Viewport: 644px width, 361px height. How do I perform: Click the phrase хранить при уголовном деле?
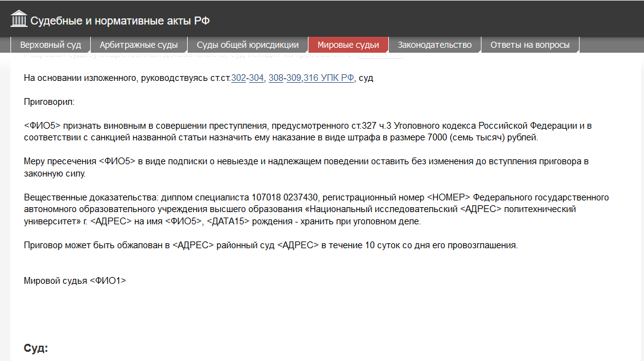pyautogui.click(x=361, y=221)
